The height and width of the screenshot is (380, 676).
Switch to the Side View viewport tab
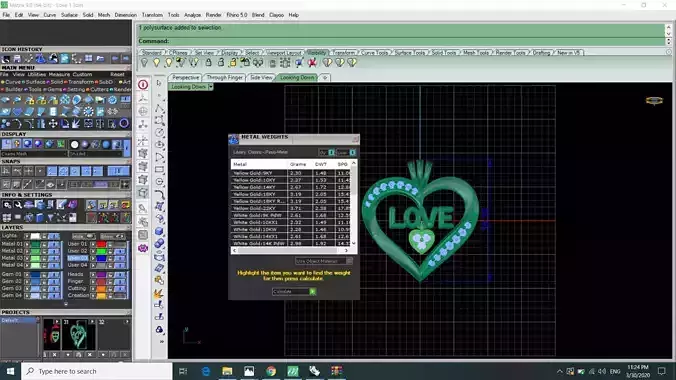261,78
